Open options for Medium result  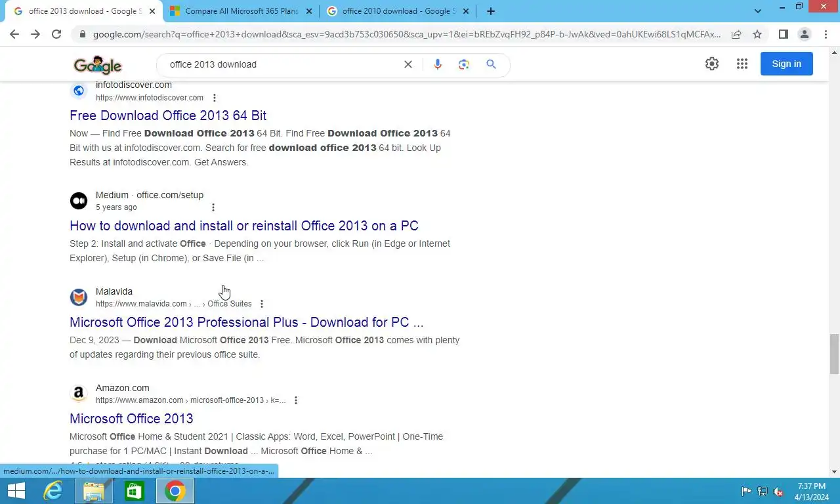213,207
